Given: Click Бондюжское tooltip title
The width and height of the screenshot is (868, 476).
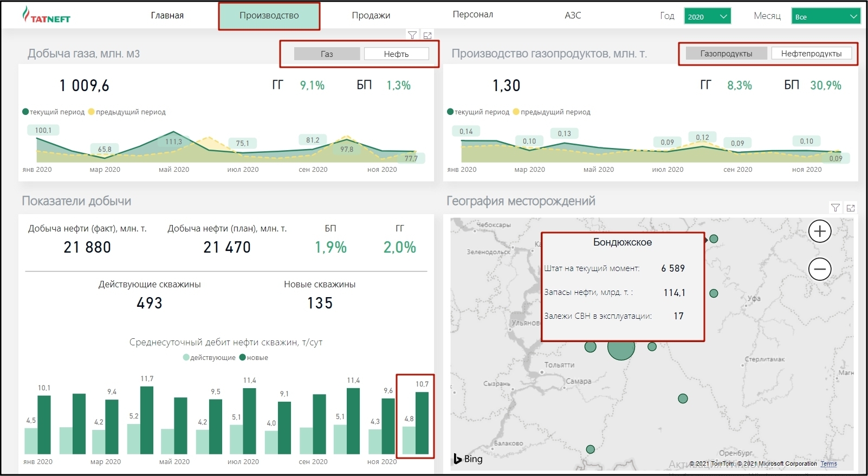Looking at the screenshot, I should 623,242.
